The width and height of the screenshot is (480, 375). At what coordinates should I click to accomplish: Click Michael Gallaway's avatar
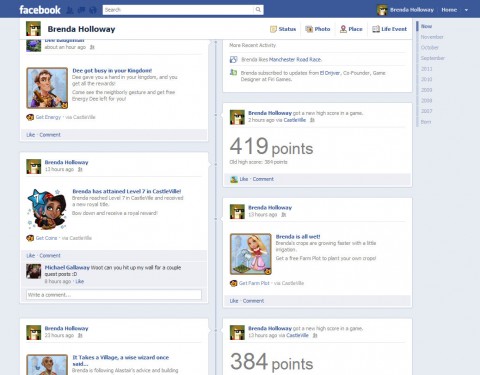34,271
